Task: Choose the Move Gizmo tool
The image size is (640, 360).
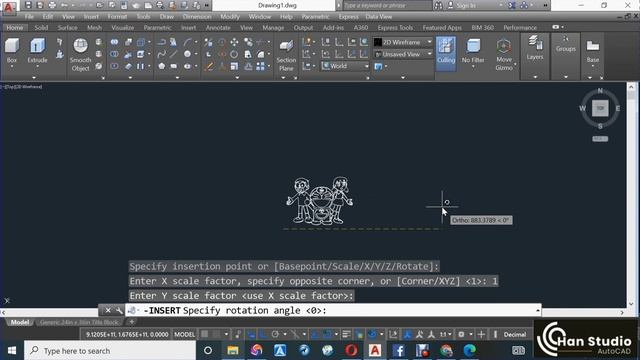Action: click(504, 55)
